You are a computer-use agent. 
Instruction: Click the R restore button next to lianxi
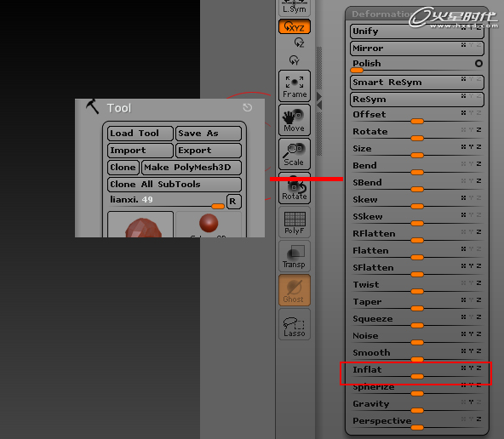click(x=233, y=202)
